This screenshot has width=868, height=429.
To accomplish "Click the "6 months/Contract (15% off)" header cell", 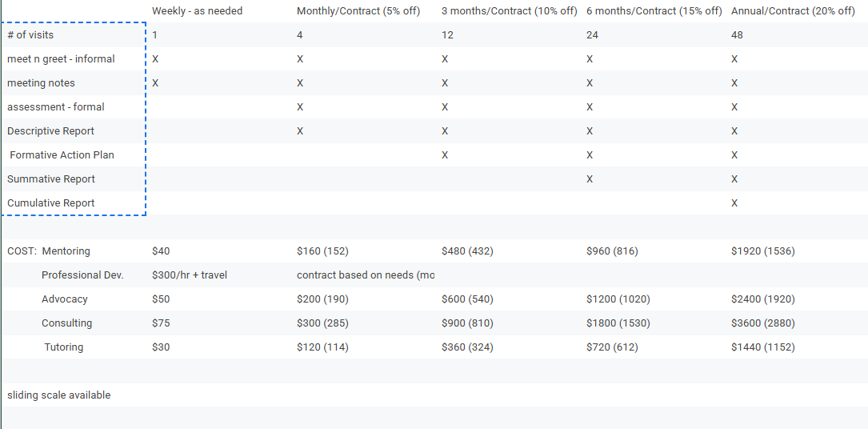I will coord(654,11).
